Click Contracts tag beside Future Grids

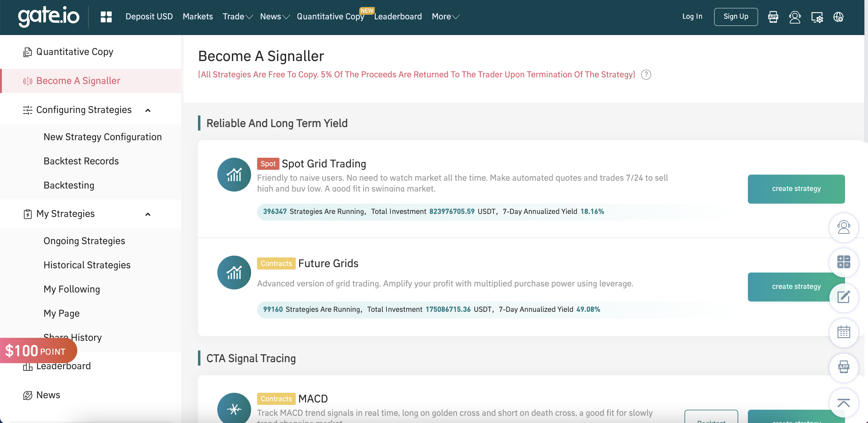pyautogui.click(x=276, y=263)
